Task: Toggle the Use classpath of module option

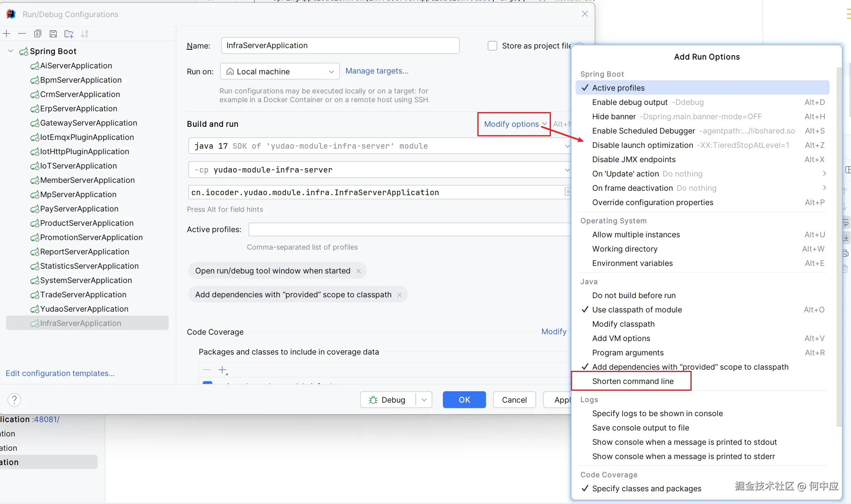Action: pyautogui.click(x=637, y=310)
